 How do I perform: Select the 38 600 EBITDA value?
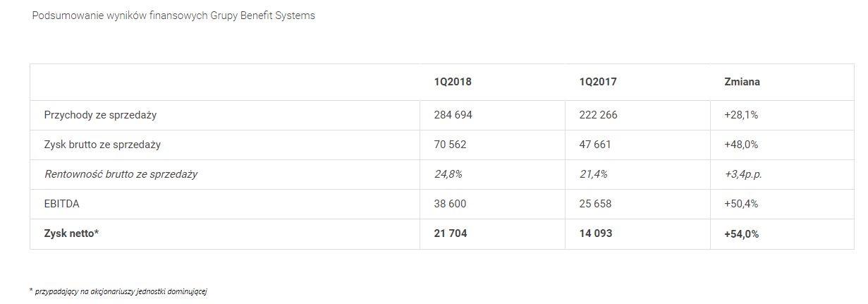point(451,204)
